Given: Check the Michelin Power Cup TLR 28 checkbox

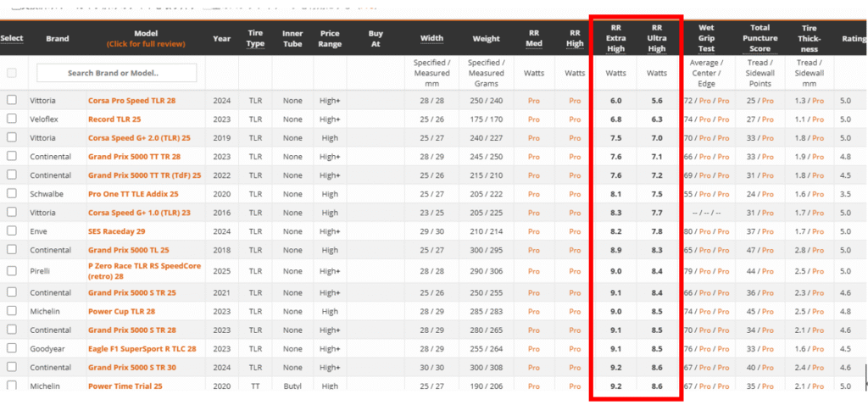Looking at the screenshot, I should [x=12, y=311].
